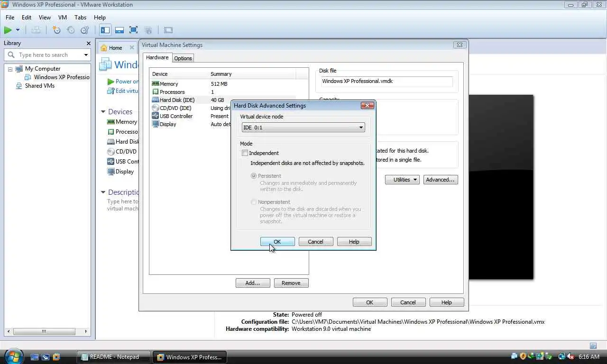Open the Virtual device node IDE 0:1 dropdown
This screenshot has width=607, height=364.
tap(303, 127)
